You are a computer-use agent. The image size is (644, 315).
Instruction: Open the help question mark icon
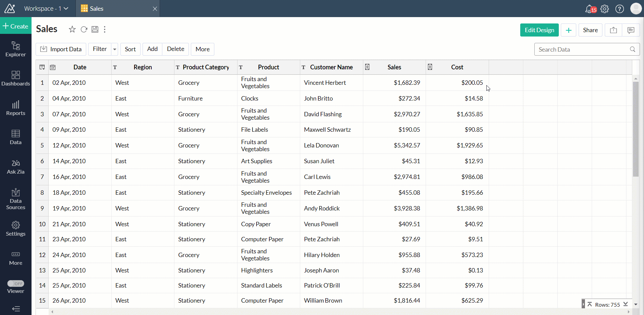point(620,9)
